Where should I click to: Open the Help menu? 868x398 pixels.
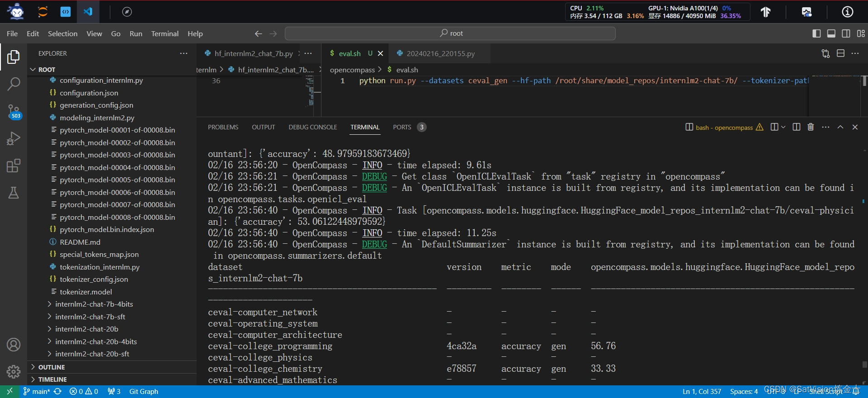coord(195,33)
